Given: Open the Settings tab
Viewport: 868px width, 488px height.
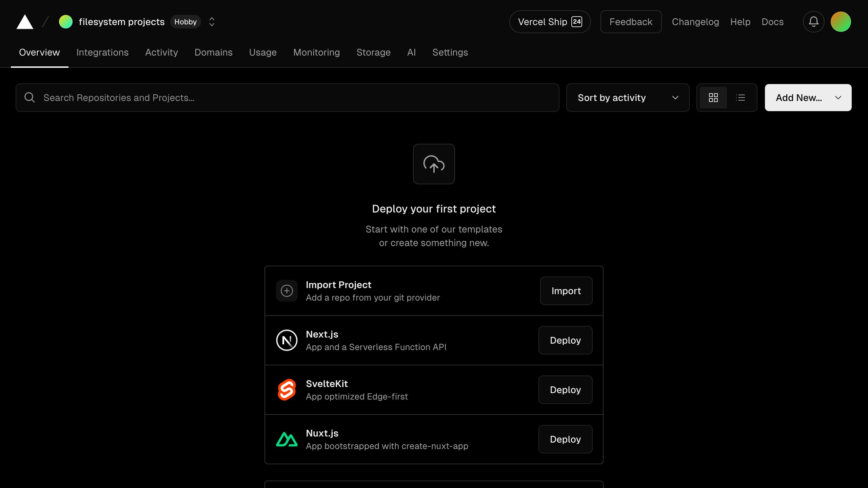Looking at the screenshot, I should tap(450, 52).
